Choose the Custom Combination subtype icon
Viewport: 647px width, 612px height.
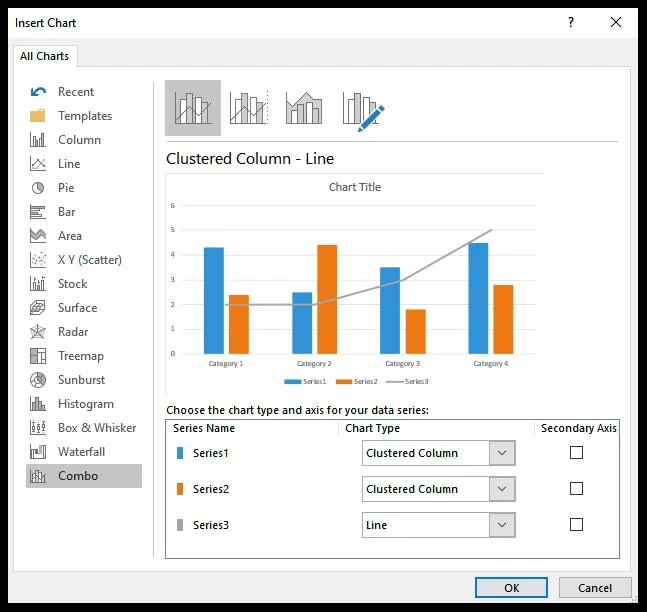point(363,111)
